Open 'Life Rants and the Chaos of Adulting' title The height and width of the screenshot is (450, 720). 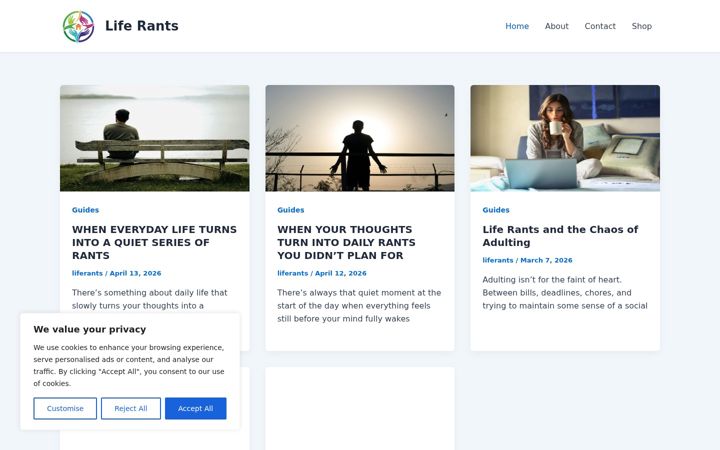coord(560,236)
